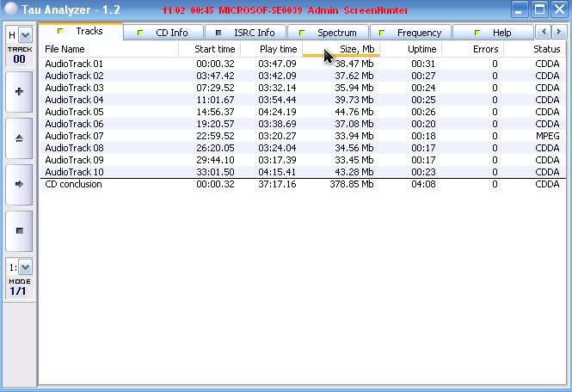Click the plus button in left sidebar
The width and height of the screenshot is (572, 392).
pos(20,92)
